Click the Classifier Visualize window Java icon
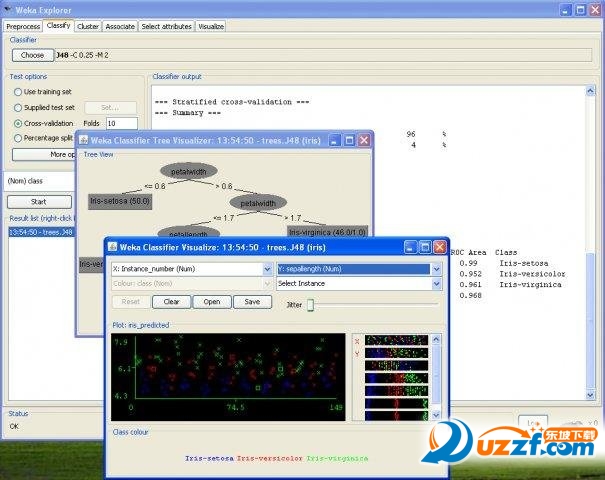The image size is (605, 480). pyautogui.click(x=112, y=247)
